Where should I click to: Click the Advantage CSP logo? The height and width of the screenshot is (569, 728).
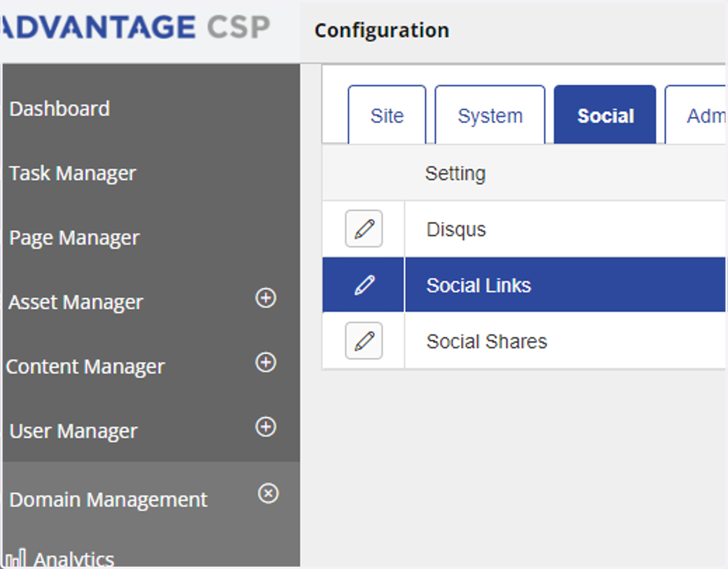[x=135, y=27]
